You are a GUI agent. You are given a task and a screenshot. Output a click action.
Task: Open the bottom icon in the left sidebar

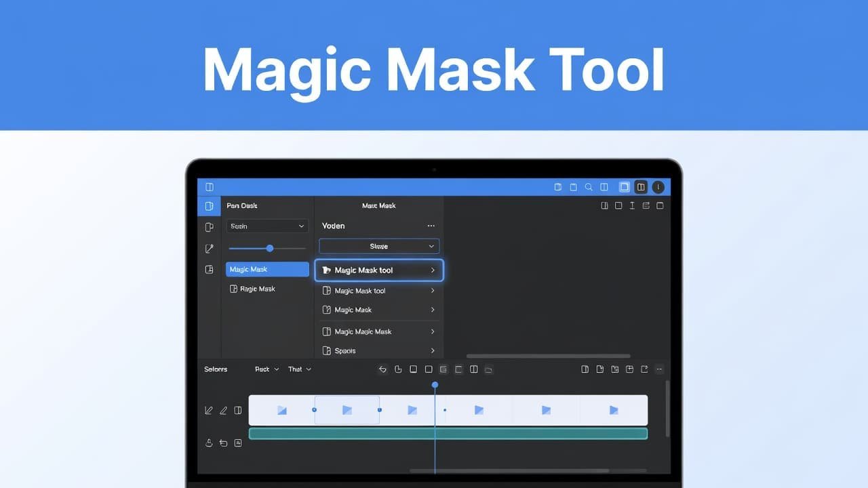click(x=210, y=270)
